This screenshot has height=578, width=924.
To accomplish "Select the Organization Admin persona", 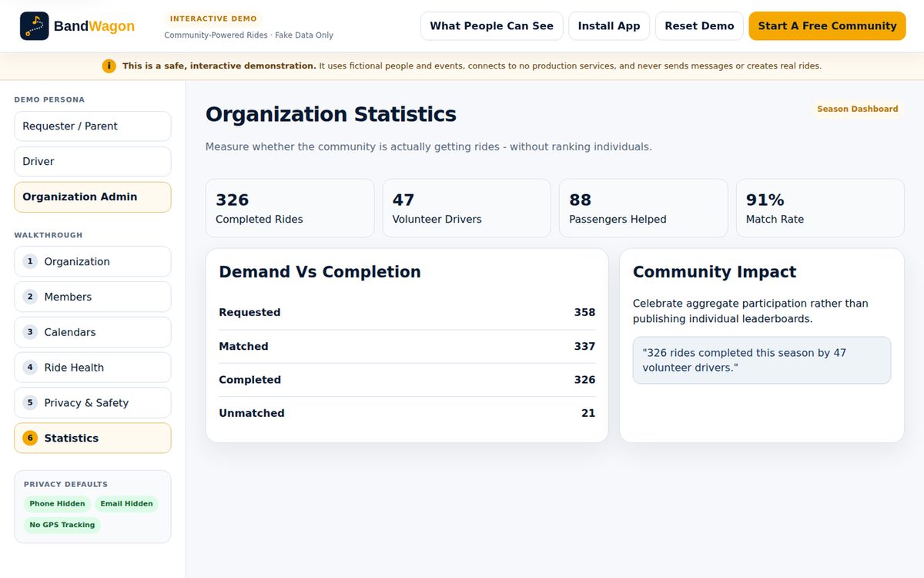I will pos(92,197).
